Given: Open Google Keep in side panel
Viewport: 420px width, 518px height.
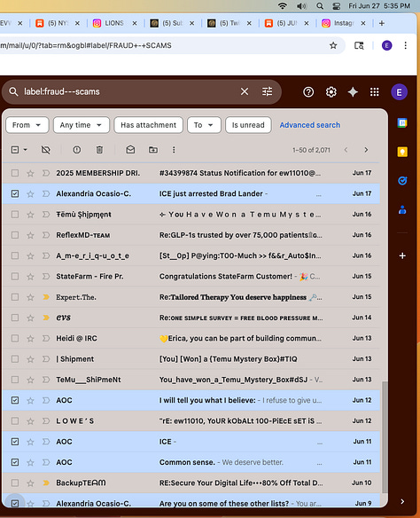Looking at the screenshot, I should pos(402,152).
